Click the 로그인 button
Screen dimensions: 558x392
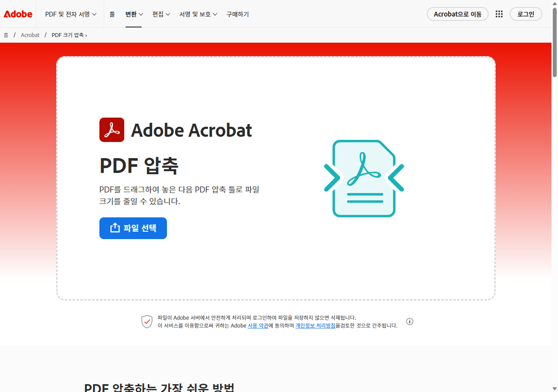526,14
